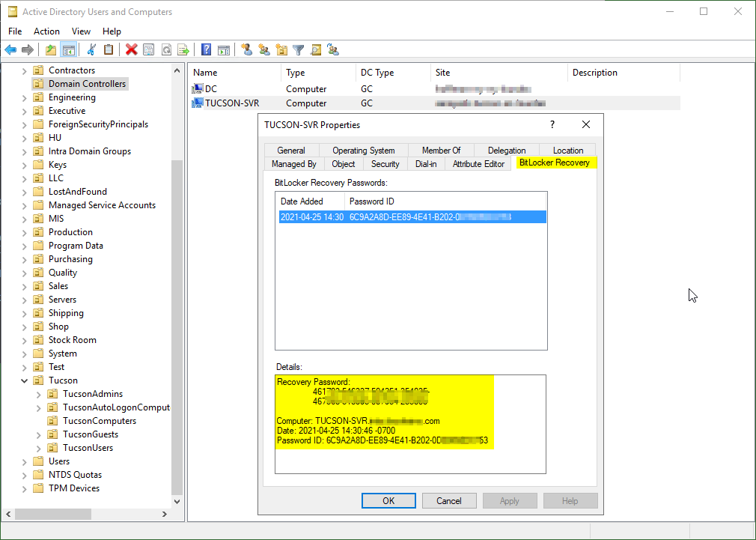
Task: Click the Up one level folder icon
Action: click(x=51, y=49)
